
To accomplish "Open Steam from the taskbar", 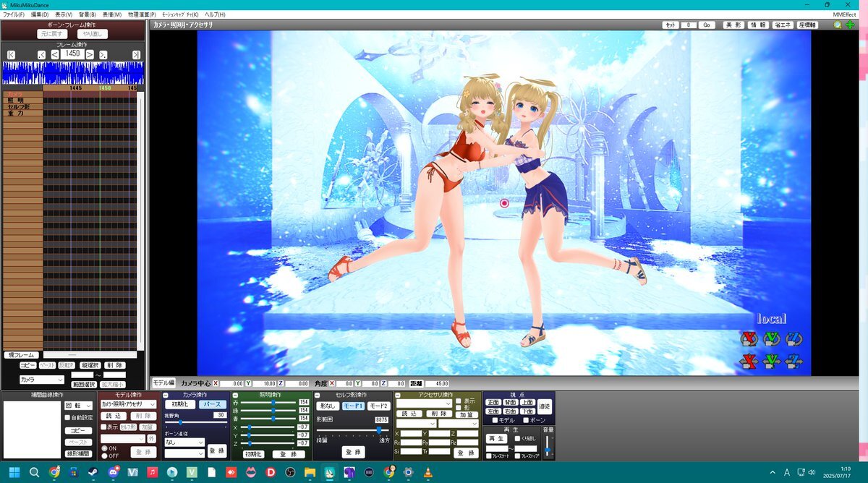I will 93,472.
